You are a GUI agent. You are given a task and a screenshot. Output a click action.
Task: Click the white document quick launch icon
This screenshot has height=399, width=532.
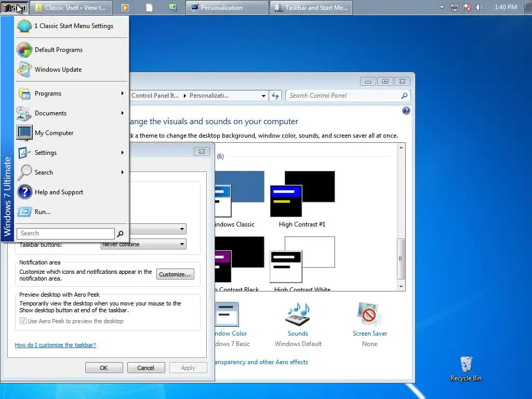tap(149, 7)
